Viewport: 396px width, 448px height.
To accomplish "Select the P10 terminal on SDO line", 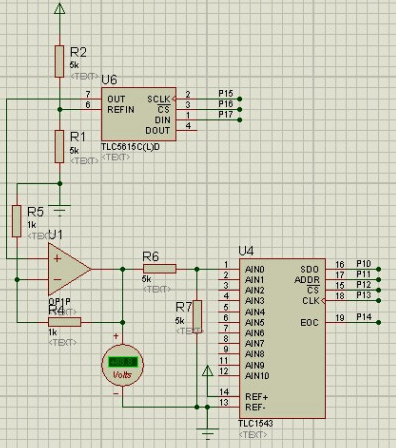I will (x=378, y=269).
